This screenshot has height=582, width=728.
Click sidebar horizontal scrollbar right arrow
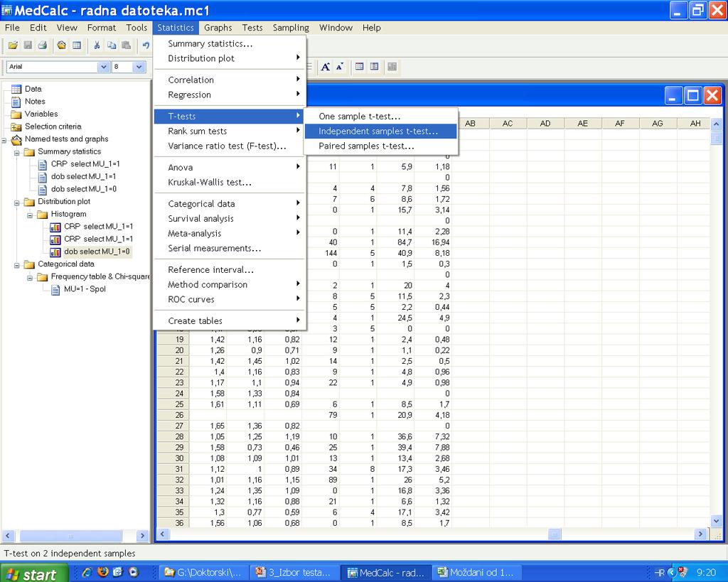click(x=143, y=536)
